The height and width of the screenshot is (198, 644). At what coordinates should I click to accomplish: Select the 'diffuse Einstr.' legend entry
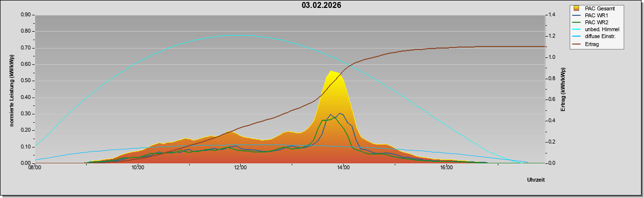click(x=600, y=36)
